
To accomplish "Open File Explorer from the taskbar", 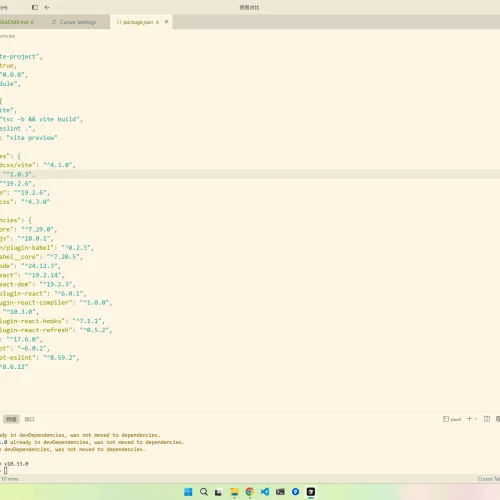I will click(234, 492).
